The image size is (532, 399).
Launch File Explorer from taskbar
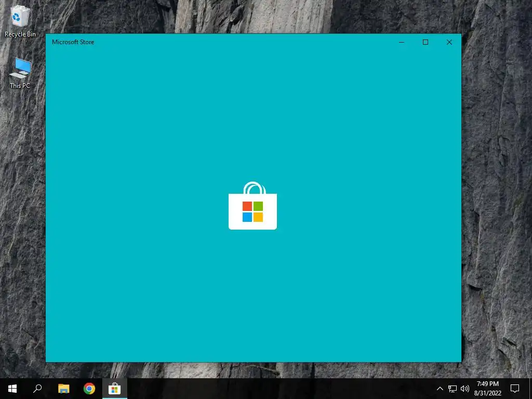[63, 389]
